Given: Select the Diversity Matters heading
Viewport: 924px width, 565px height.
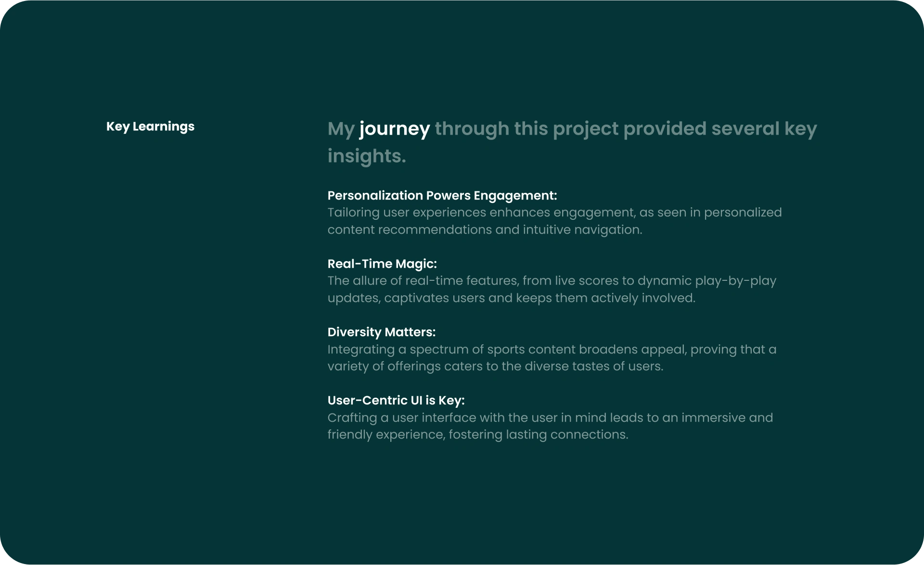Looking at the screenshot, I should tap(381, 332).
